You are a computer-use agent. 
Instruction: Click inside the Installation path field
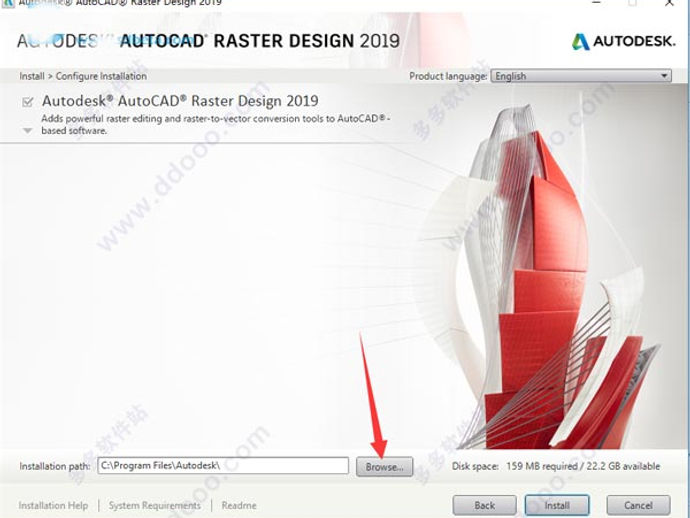pos(223,466)
